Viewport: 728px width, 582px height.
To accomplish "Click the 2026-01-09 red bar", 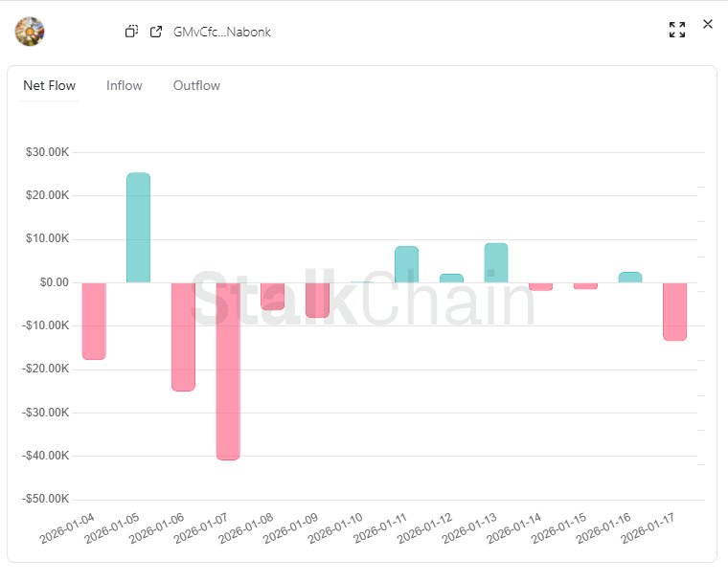I will [317, 300].
